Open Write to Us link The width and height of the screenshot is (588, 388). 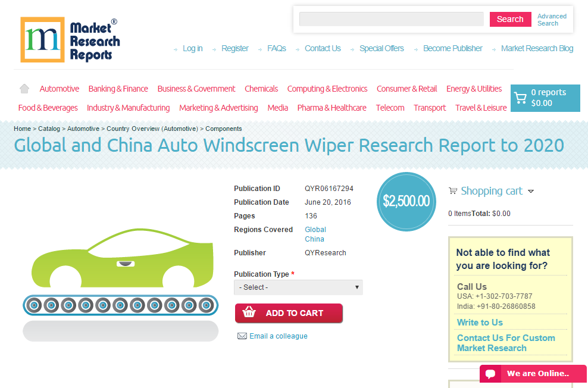[x=480, y=323]
